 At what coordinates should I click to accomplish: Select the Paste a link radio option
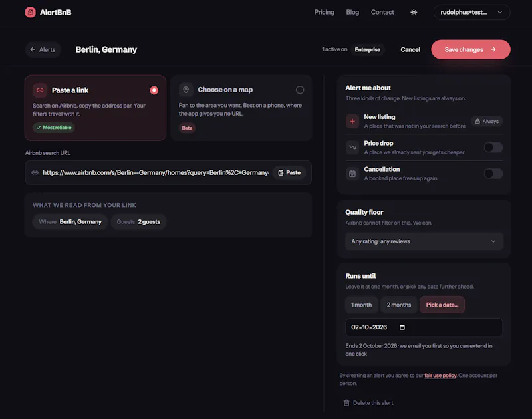pyautogui.click(x=154, y=90)
